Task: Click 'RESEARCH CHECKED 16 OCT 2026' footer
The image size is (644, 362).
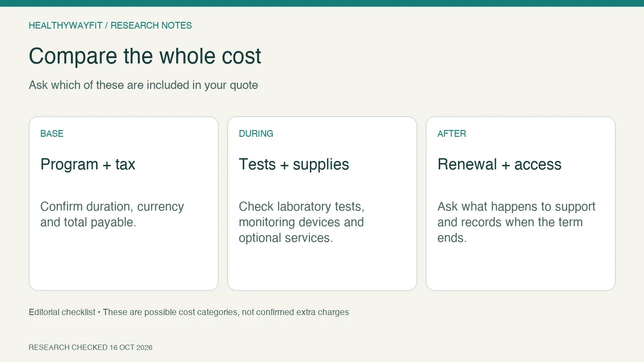Action: coord(90,347)
